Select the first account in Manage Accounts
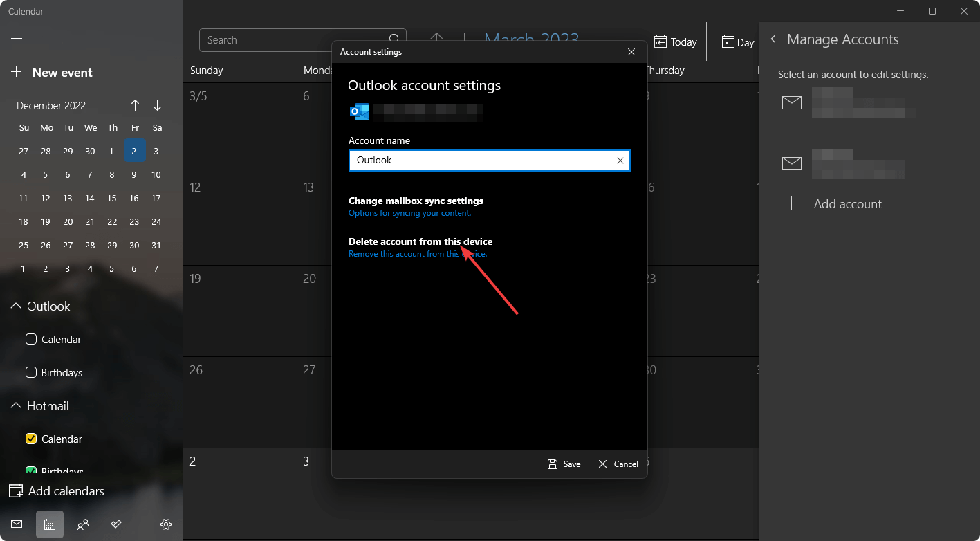 (x=849, y=103)
